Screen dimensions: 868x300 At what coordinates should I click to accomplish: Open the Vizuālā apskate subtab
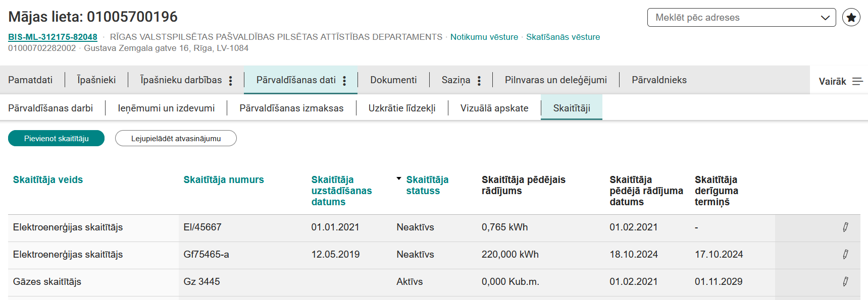[494, 108]
